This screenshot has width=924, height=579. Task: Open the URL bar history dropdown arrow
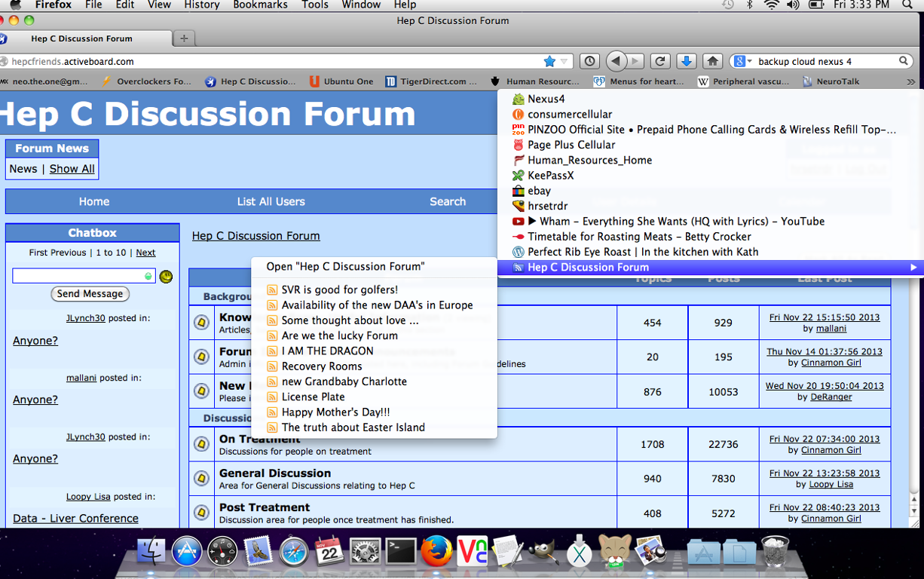(x=564, y=62)
